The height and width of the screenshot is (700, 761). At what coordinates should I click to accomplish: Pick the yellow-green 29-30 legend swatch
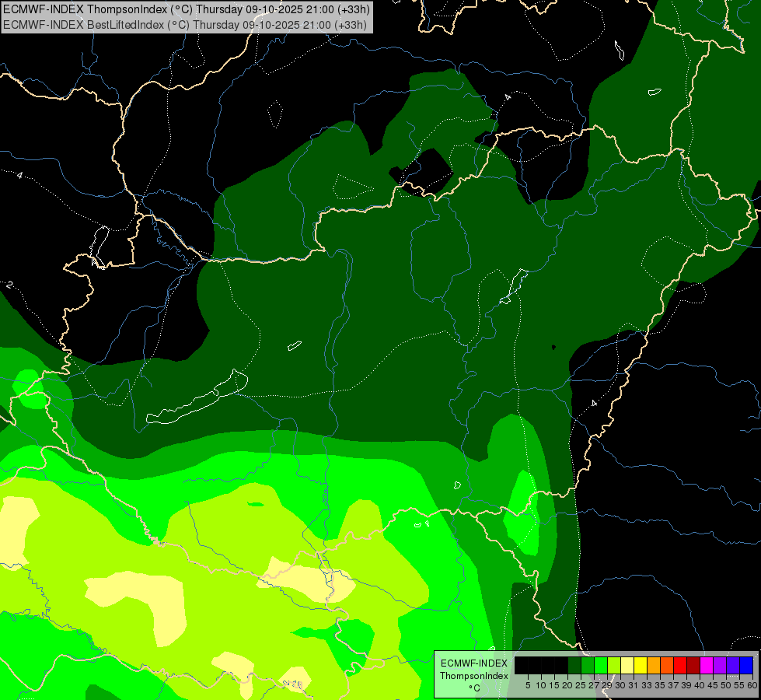tap(614, 665)
